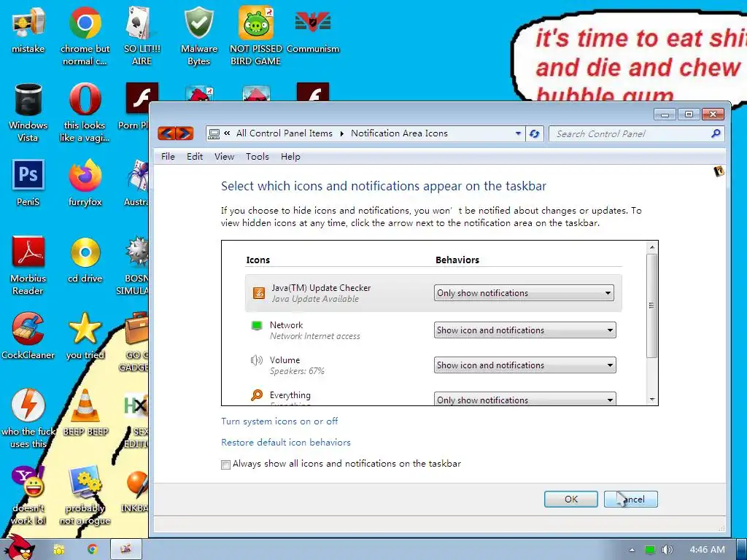The width and height of the screenshot is (747, 560).
Task: Show hidden tray icons arrow
Action: point(632,550)
